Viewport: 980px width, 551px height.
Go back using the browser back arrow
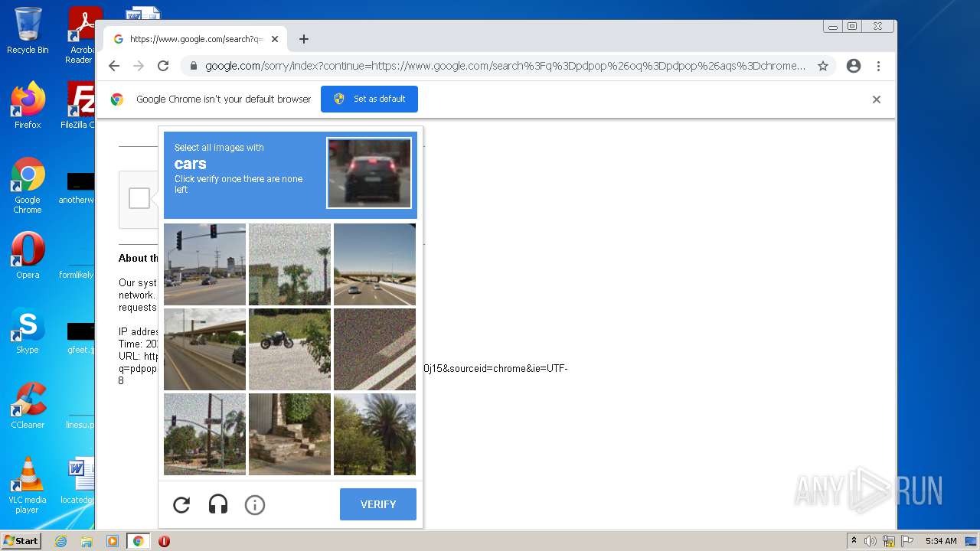114,66
